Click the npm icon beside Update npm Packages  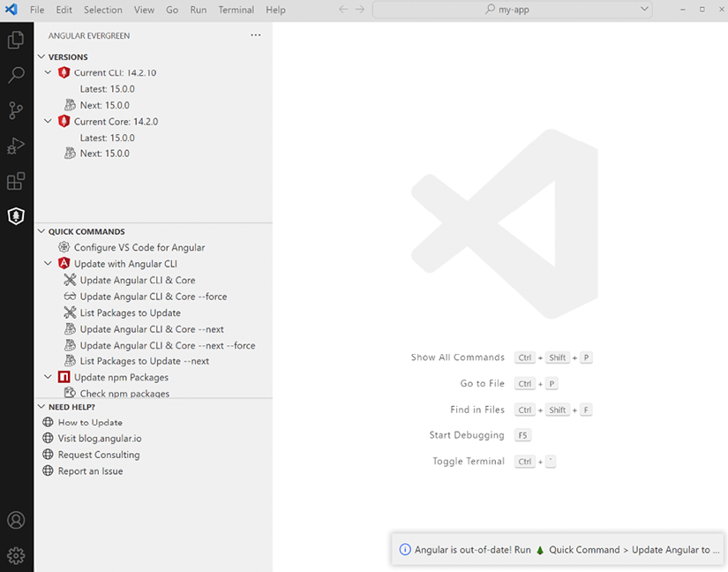[x=64, y=377]
